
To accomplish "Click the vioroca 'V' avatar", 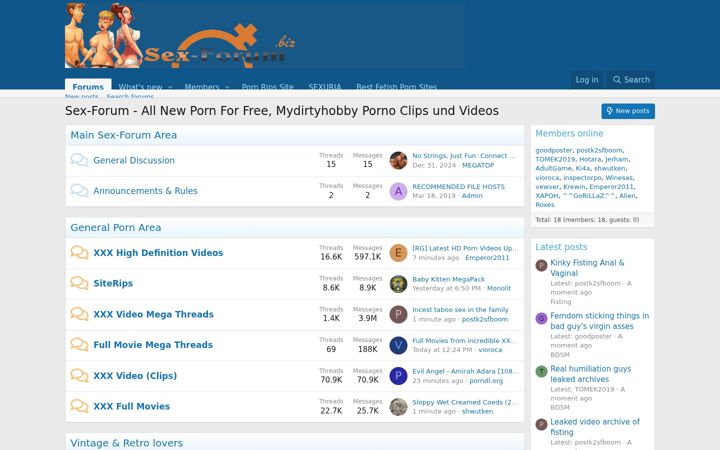I will pyautogui.click(x=398, y=345).
